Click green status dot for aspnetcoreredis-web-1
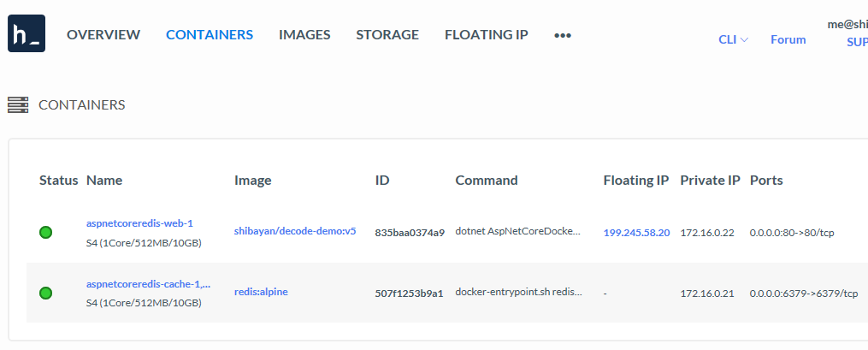 pos(46,233)
